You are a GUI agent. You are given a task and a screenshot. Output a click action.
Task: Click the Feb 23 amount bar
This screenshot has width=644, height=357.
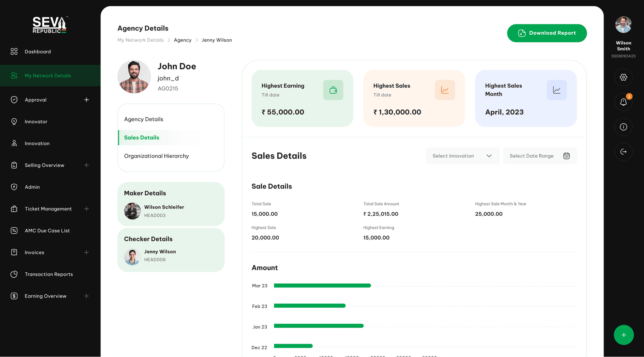click(310, 306)
